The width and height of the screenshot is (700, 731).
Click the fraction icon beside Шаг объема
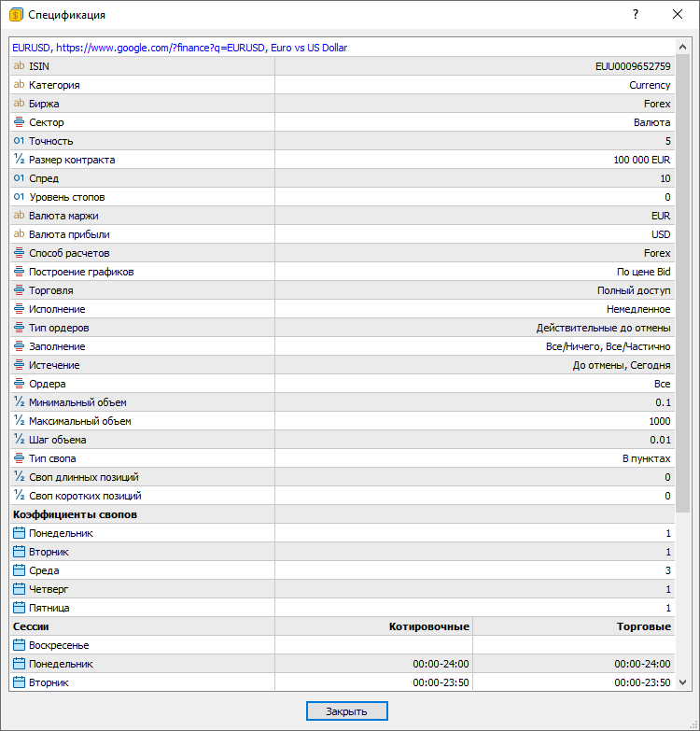tap(19, 439)
